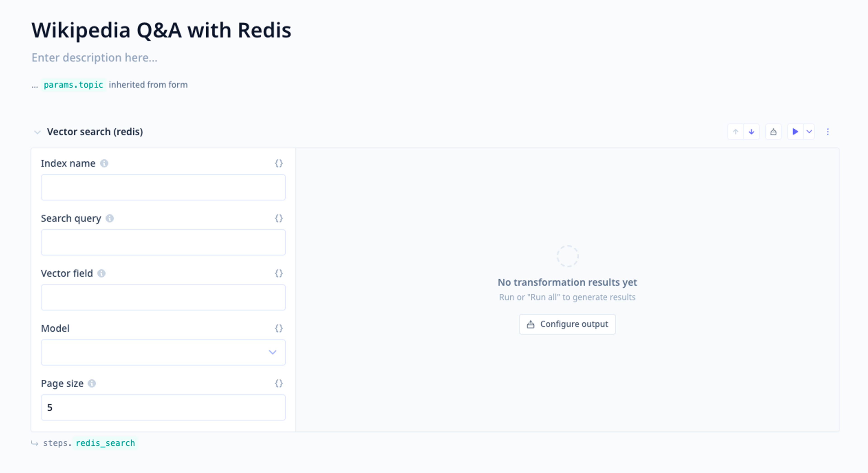This screenshot has height=473, width=868.
Task: Click the move step down arrow
Action: click(751, 132)
